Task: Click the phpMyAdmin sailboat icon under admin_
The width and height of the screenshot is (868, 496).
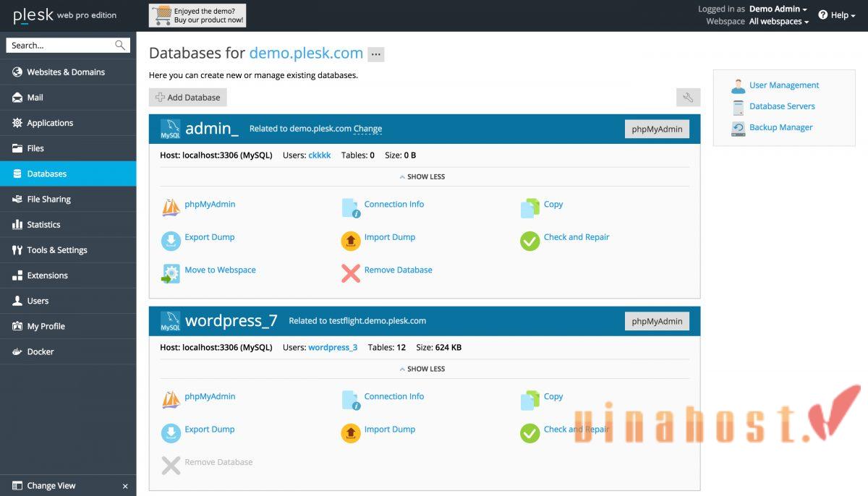Action: (171, 208)
